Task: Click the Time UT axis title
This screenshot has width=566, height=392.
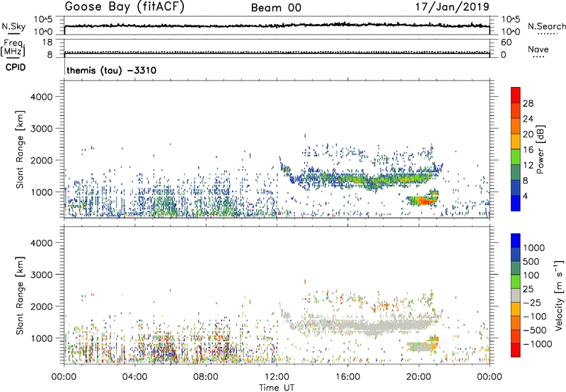Action: [277, 388]
